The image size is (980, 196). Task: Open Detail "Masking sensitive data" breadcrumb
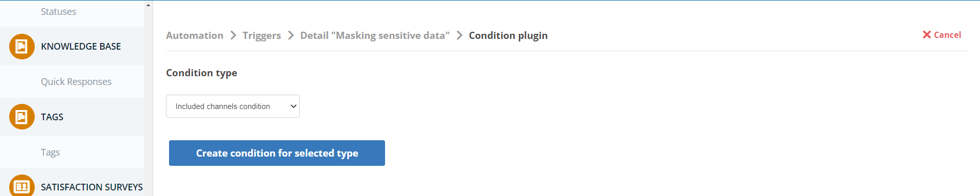click(375, 35)
